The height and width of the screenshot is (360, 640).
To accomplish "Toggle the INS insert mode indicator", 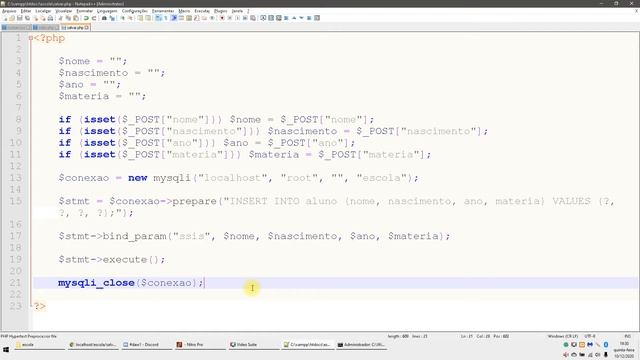I will point(628,336).
